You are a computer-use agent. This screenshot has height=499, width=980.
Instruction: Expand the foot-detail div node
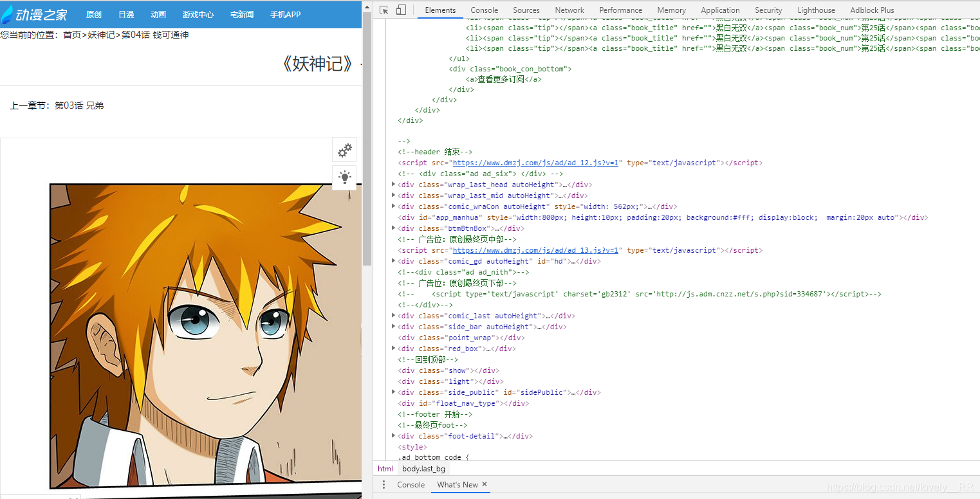pyautogui.click(x=394, y=436)
